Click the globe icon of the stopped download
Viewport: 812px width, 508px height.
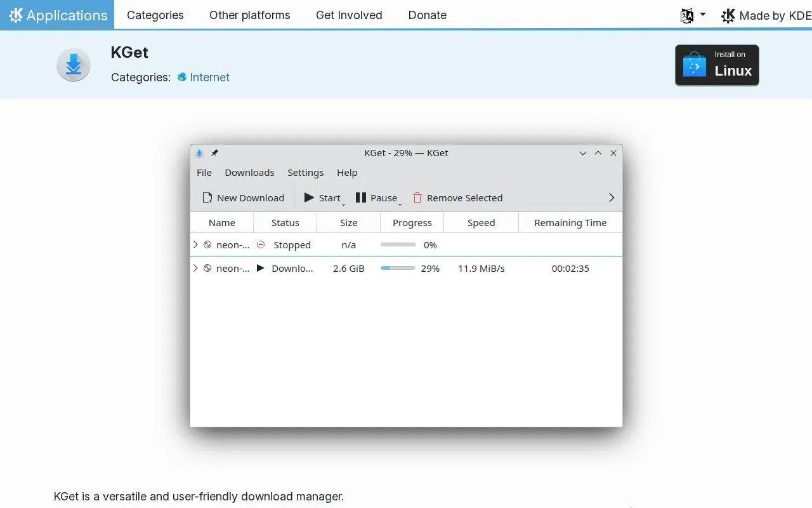point(207,244)
